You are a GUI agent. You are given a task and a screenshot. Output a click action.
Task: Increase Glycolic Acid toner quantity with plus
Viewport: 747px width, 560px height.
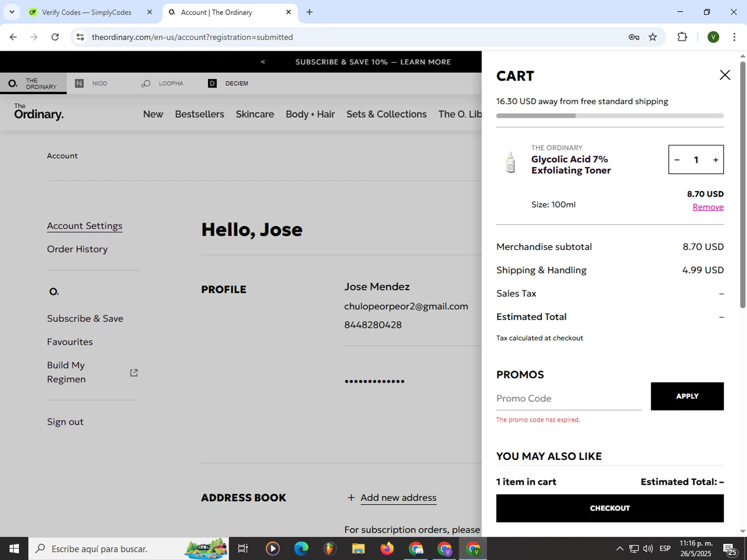[715, 160]
